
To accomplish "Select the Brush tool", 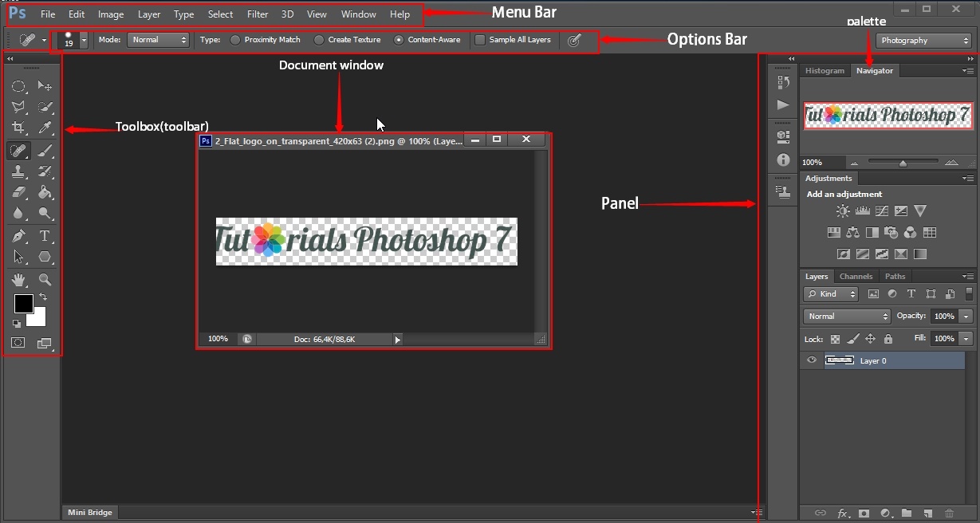I will (x=45, y=150).
